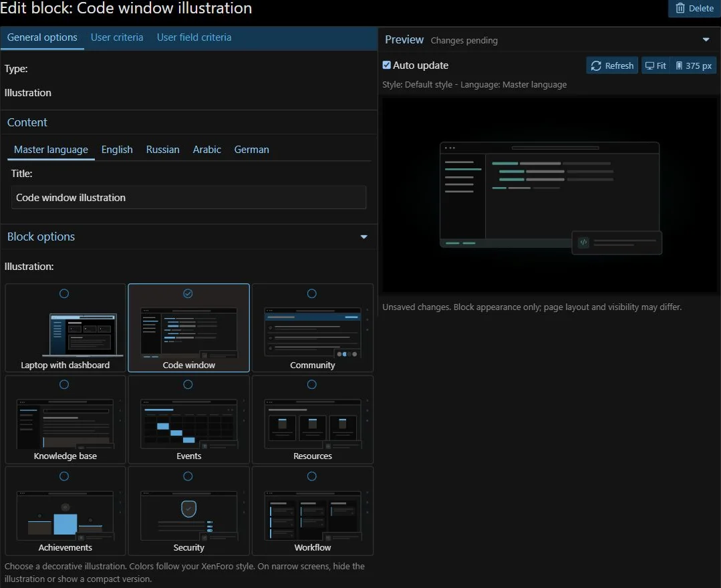This screenshot has width=721, height=588.
Task: Select the Community radio button
Action: (x=312, y=294)
